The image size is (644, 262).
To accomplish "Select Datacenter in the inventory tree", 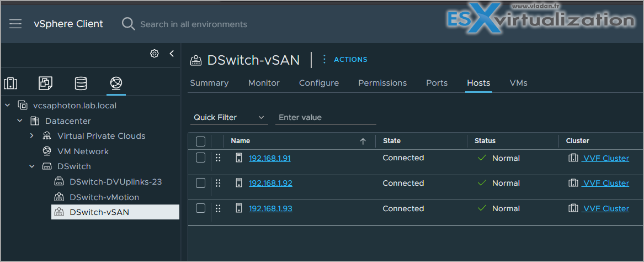I will click(68, 121).
